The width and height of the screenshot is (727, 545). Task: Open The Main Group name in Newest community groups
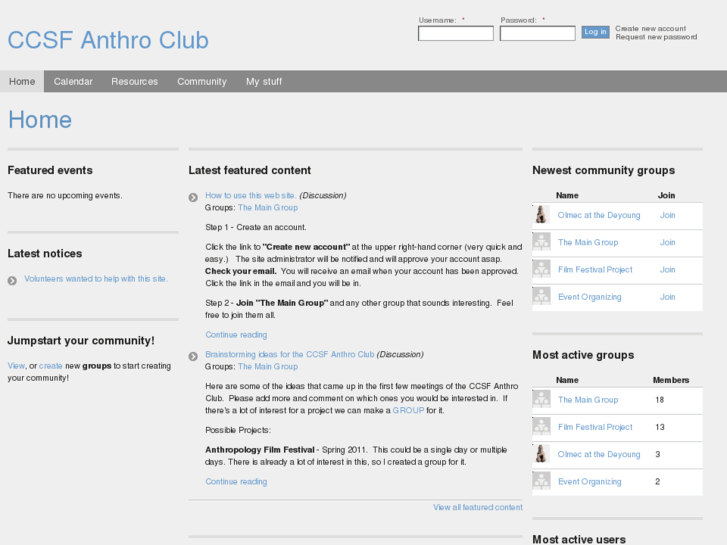click(588, 243)
